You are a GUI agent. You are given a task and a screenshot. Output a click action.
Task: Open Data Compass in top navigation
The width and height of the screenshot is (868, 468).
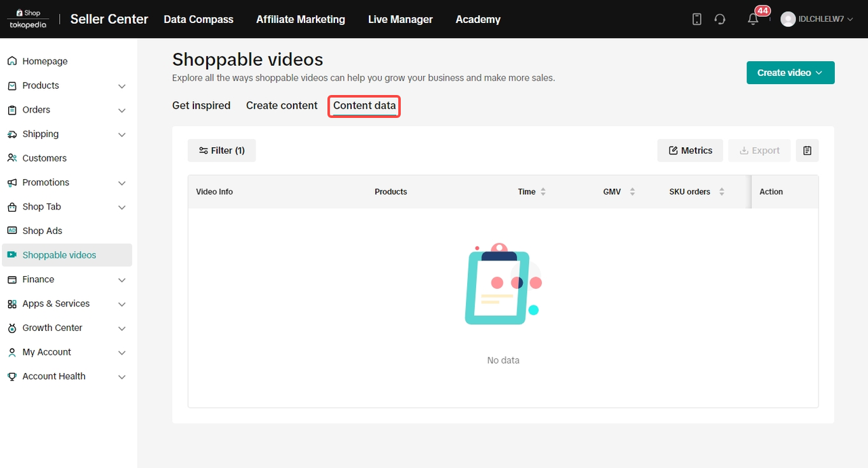coord(199,19)
